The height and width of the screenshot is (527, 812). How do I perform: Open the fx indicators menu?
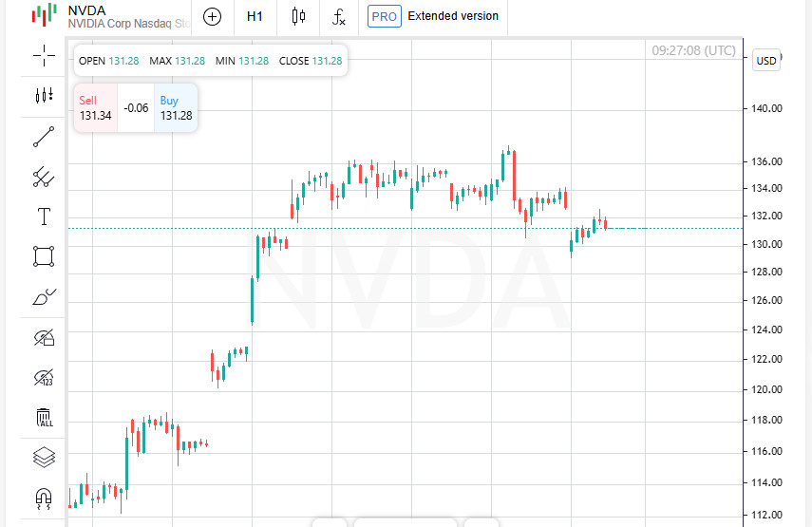coord(339,16)
